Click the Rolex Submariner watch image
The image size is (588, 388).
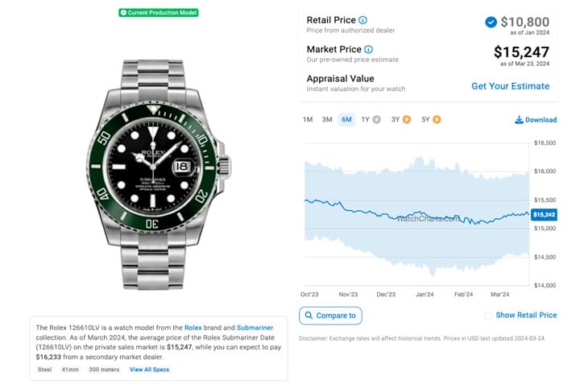[159, 175]
